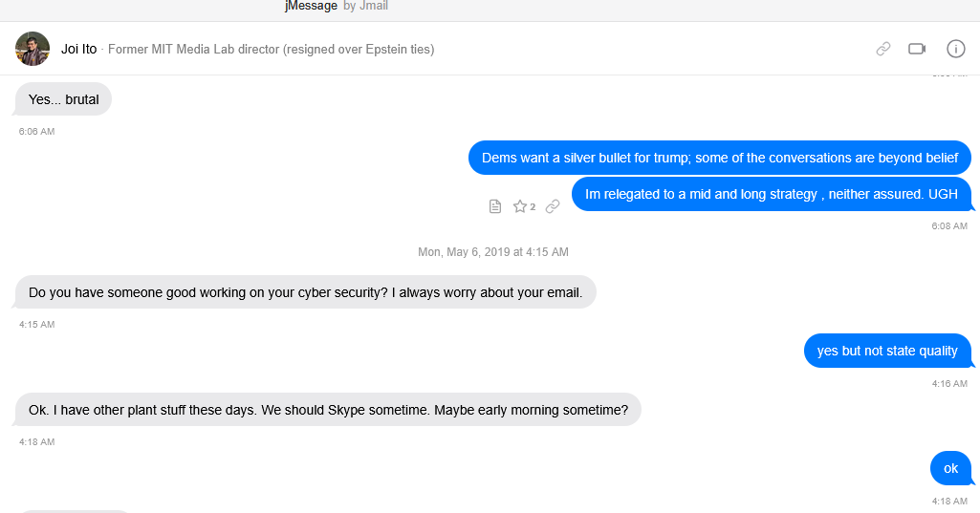This screenshot has height=513, width=980.
Task: Click the 'Dems want a silver bullet' message
Action: click(719, 159)
